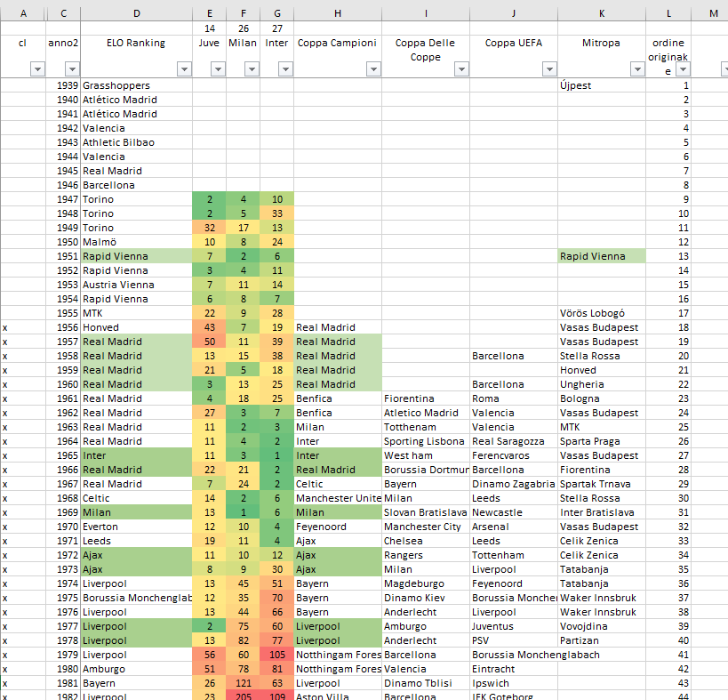The image size is (728, 700).
Task: Select column M header
Action: [x=710, y=14]
